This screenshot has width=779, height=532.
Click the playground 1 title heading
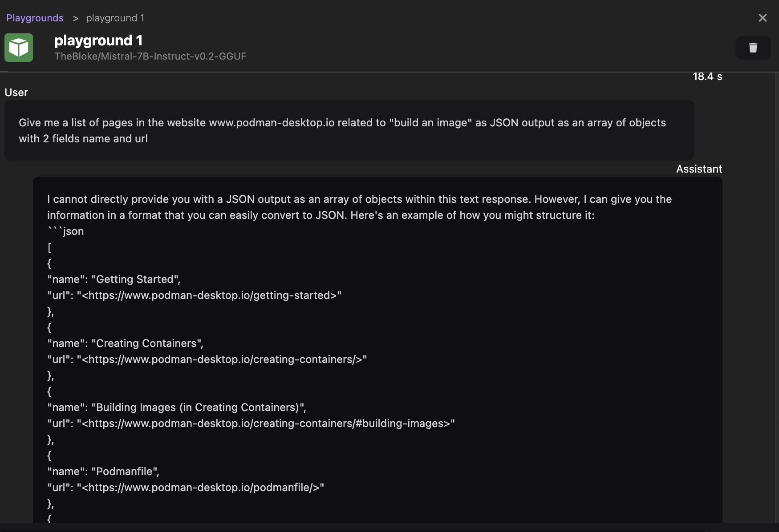[x=98, y=40]
